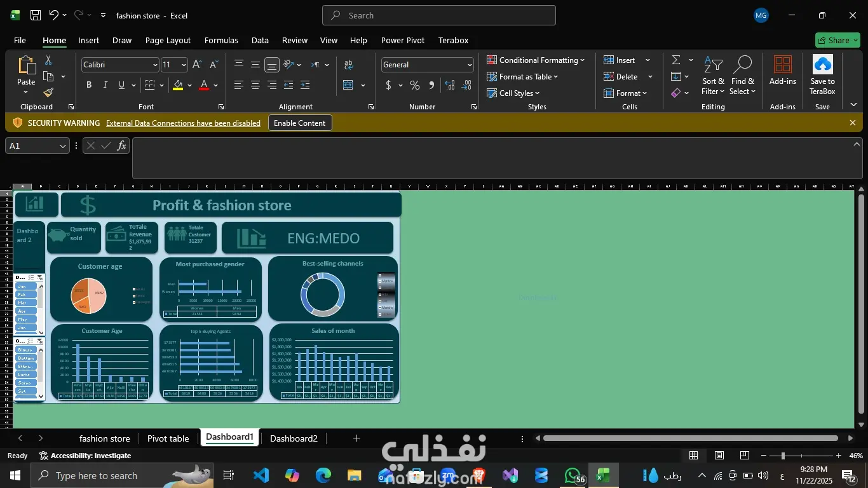Activate the Format Painter brush
The image size is (868, 488).
pyautogui.click(x=48, y=93)
